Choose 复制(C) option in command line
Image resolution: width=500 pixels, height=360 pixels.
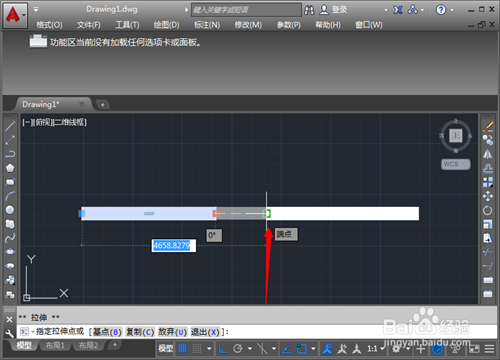pyautogui.click(x=140, y=332)
